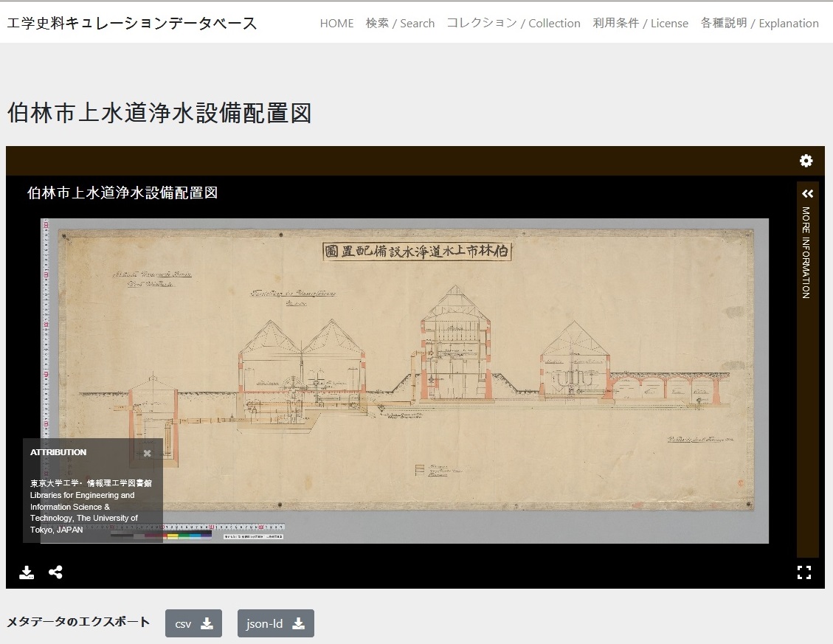833x644 pixels.
Task: Open the 各種説明 / Explanation menu
Action: coord(760,24)
